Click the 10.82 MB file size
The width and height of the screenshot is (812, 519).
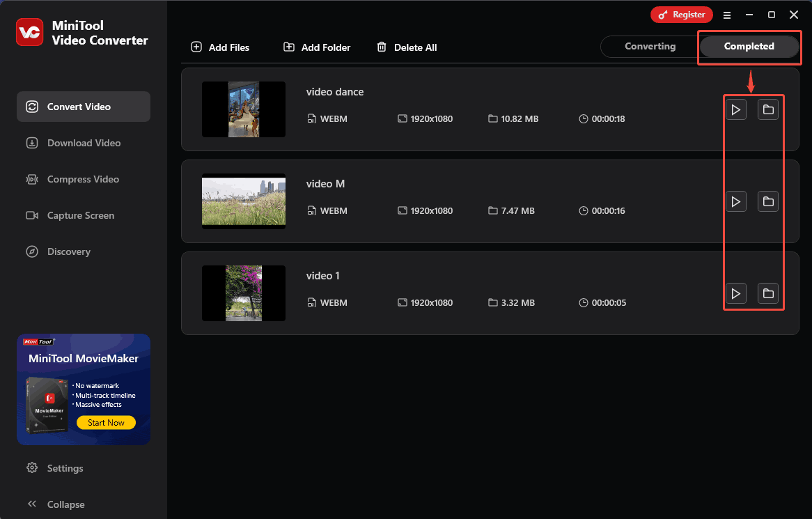tap(520, 118)
